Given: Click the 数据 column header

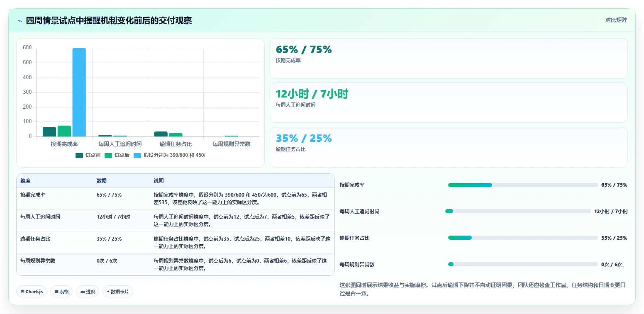Looking at the screenshot, I should [102, 181].
